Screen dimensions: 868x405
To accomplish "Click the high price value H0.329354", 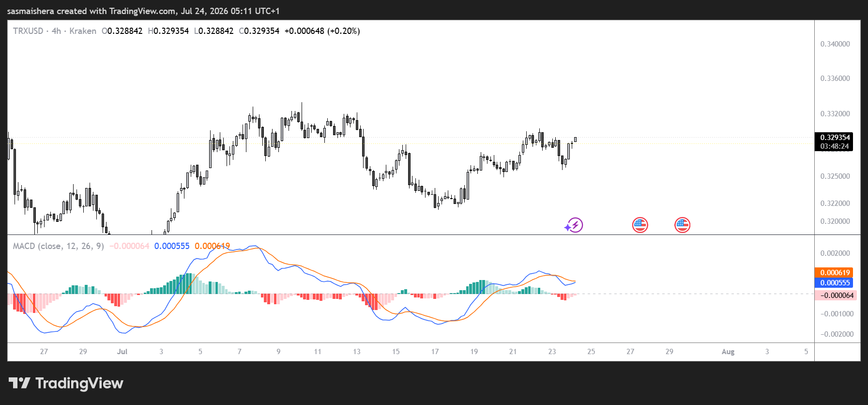I will [168, 31].
